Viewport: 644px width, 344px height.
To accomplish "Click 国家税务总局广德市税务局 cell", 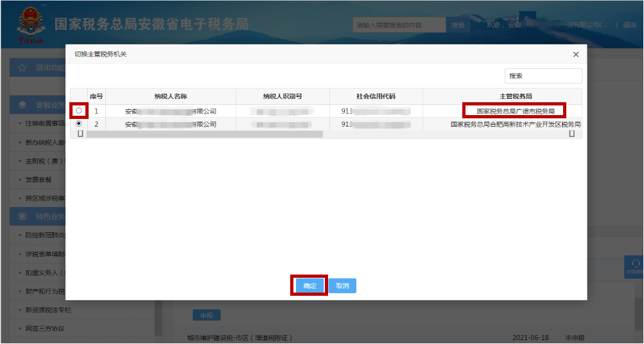I will (516, 111).
